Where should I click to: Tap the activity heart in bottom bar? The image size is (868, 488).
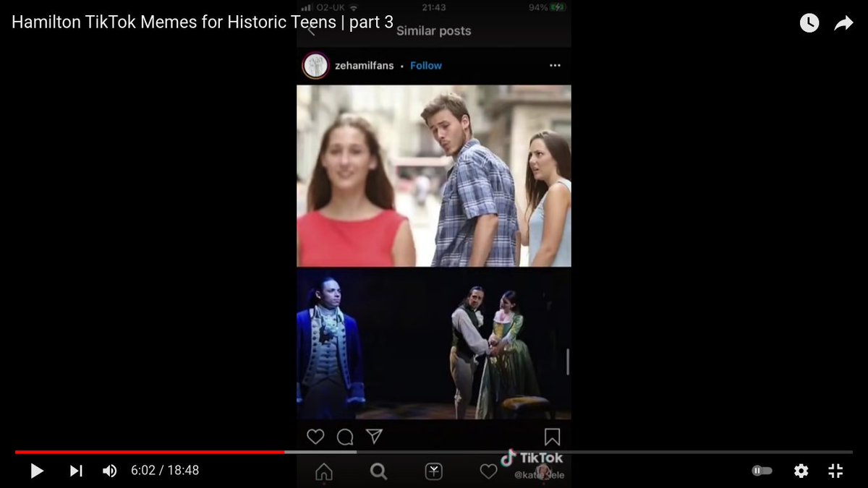(x=489, y=471)
